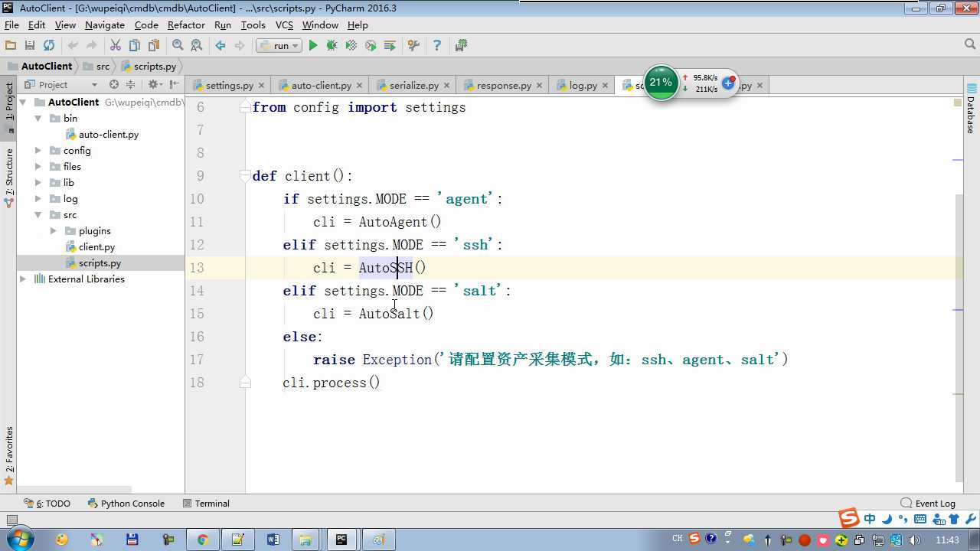Screen dimensions: 980x551
Task: Open the Navigate menu
Action: pos(105,25)
